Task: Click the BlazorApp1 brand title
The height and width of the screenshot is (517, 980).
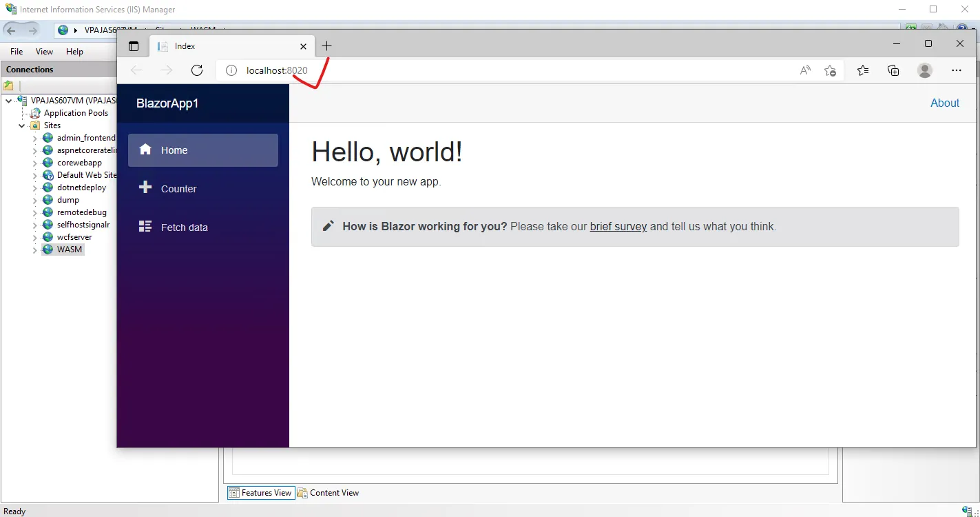Action: pyautogui.click(x=167, y=103)
